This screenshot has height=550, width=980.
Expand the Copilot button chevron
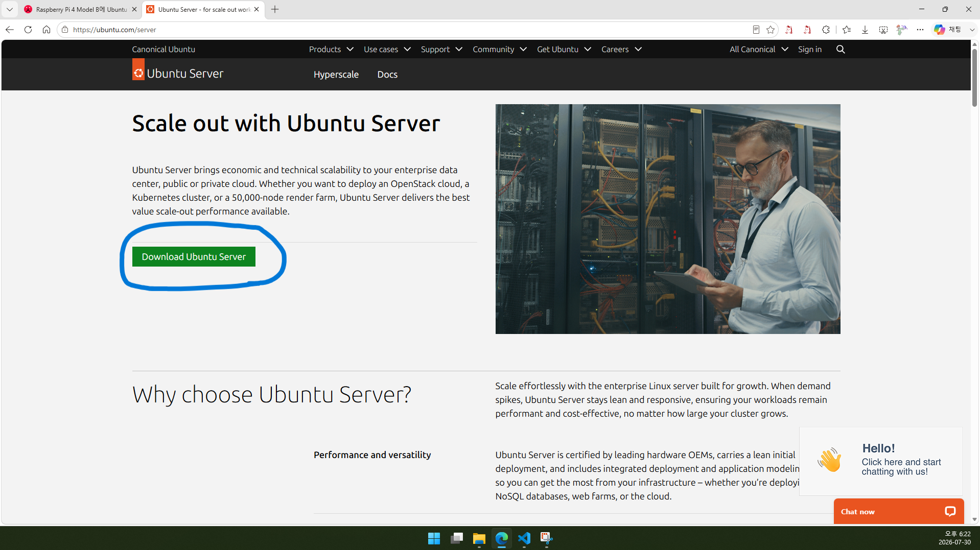[x=972, y=30]
